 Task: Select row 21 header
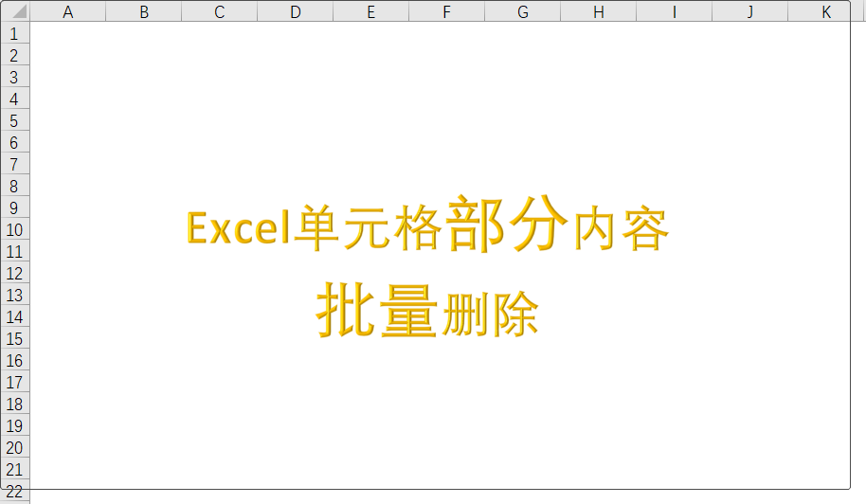[x=15, y=470]
